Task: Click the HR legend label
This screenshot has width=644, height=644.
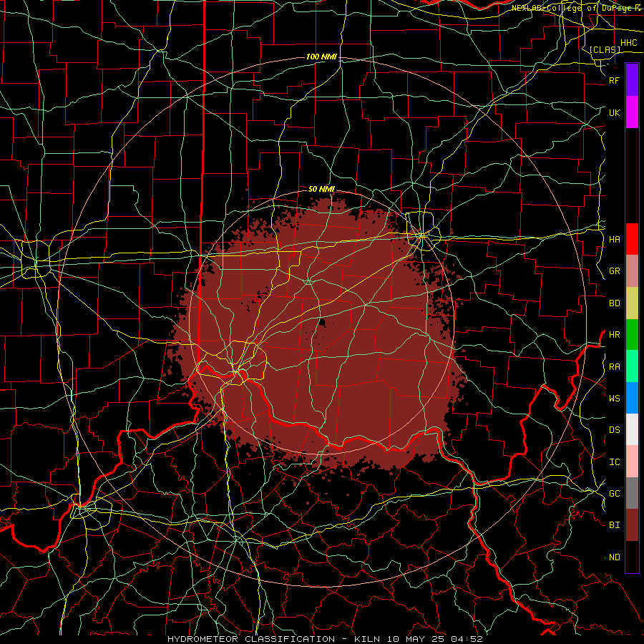Action: tap(615, 335)
